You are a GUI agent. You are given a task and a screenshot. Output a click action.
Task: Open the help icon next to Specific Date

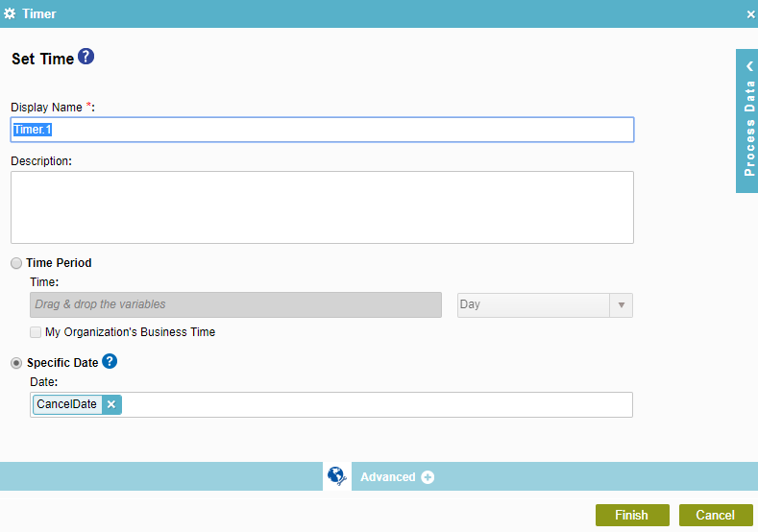click(x=110, y=362)
